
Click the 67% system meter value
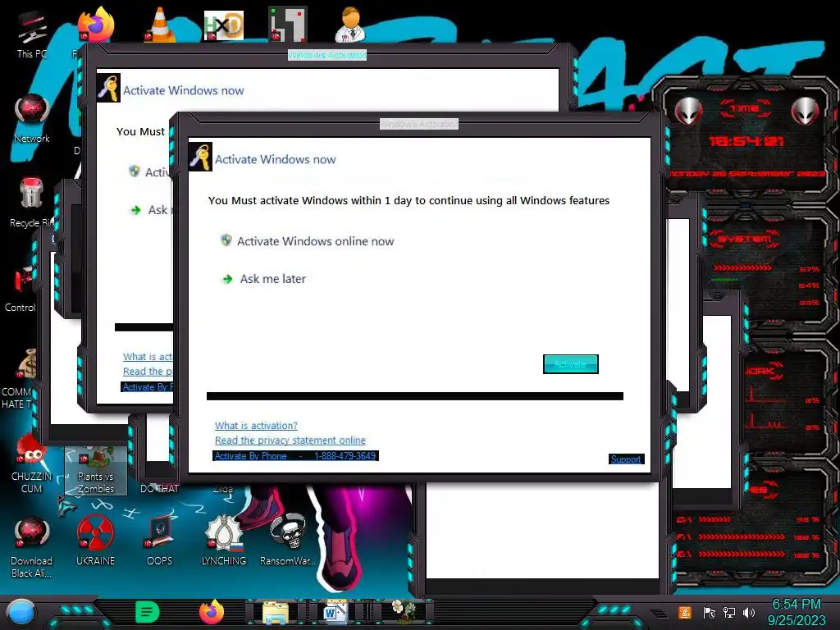[809, 269]
